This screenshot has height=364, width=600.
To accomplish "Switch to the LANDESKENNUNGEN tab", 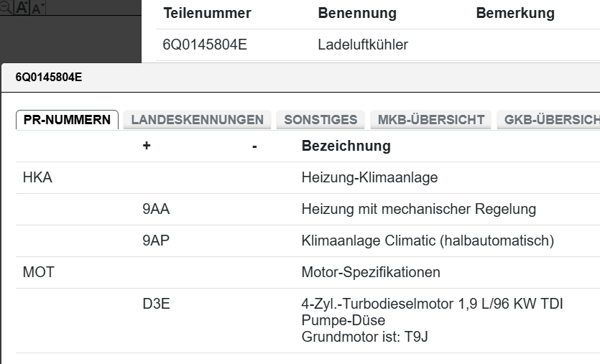I will pyautogui.click(x=197, y=120).
